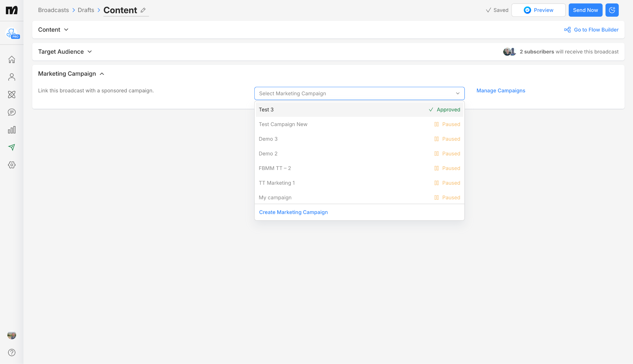Click Create Marketing Campaign link

point(293,212)
